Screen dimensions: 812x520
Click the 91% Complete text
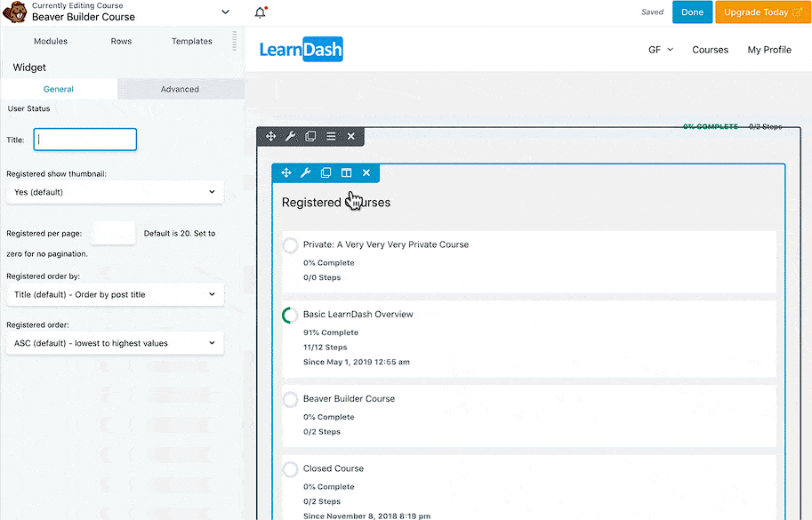click(x=331, y=332)
